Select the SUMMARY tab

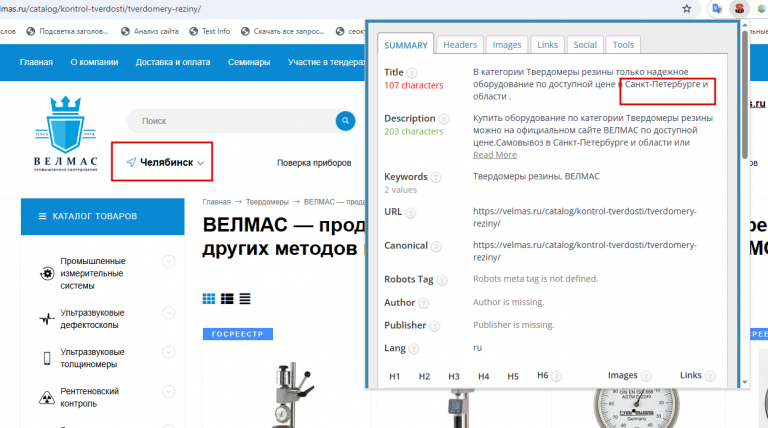coord(406,45)
